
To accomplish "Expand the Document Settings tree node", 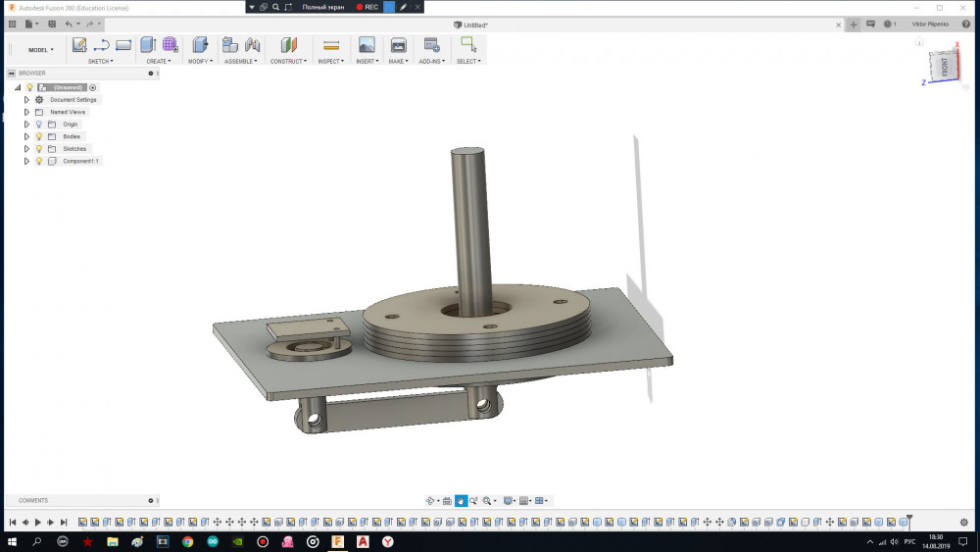I will click(x=27, y=100).
